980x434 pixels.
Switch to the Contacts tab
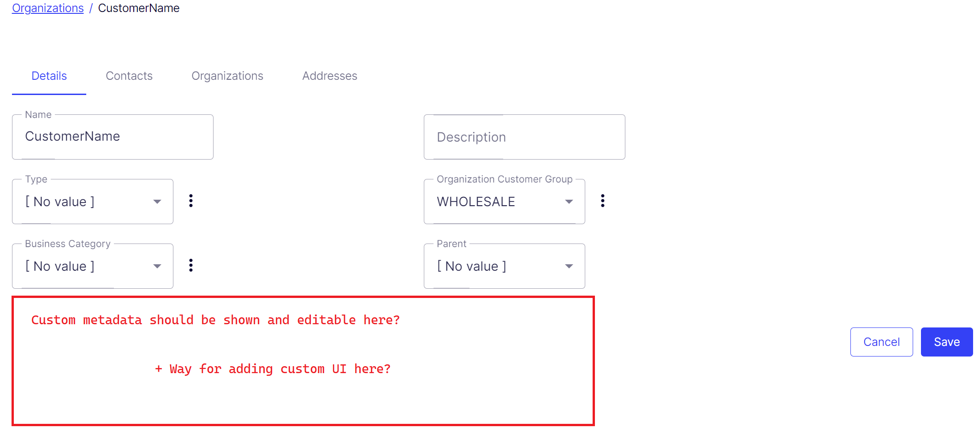[129, 76]
